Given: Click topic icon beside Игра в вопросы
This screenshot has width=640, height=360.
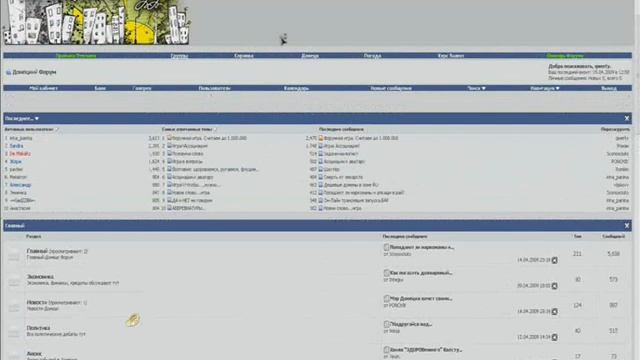Looking at the screenshot, I should click(169, 161).
